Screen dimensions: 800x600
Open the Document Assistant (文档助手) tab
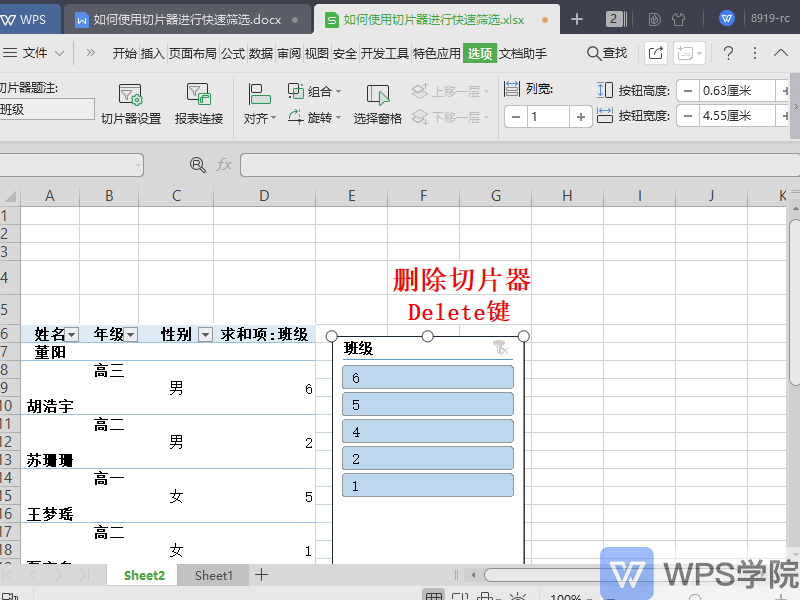522,53
